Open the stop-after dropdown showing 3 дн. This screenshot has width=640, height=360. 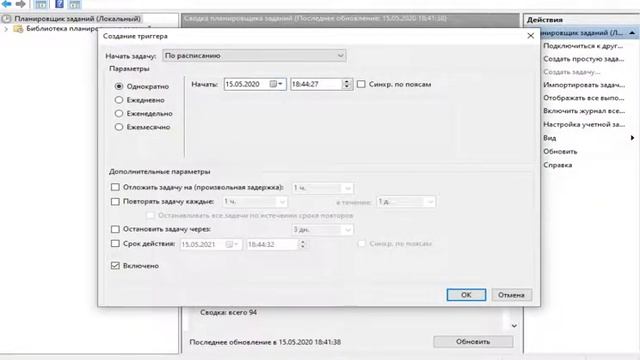click(x=322, y=230)
